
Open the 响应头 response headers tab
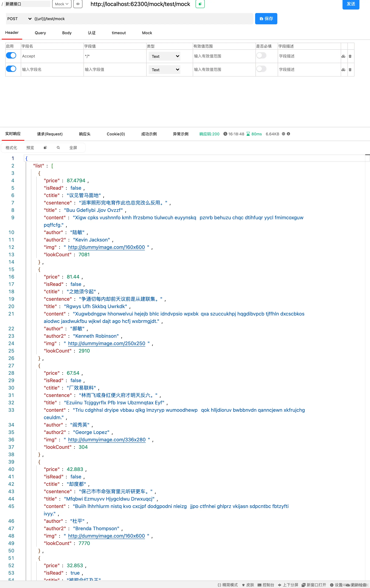(x=84, y=134)
